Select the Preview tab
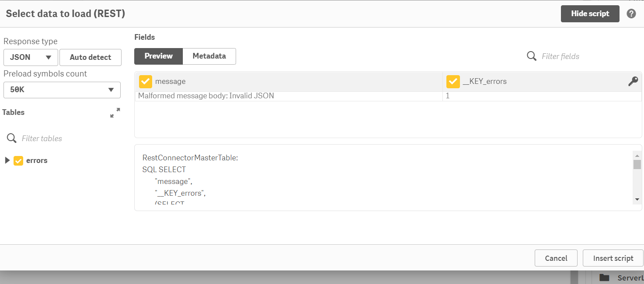644x284 pixels. 158,56
